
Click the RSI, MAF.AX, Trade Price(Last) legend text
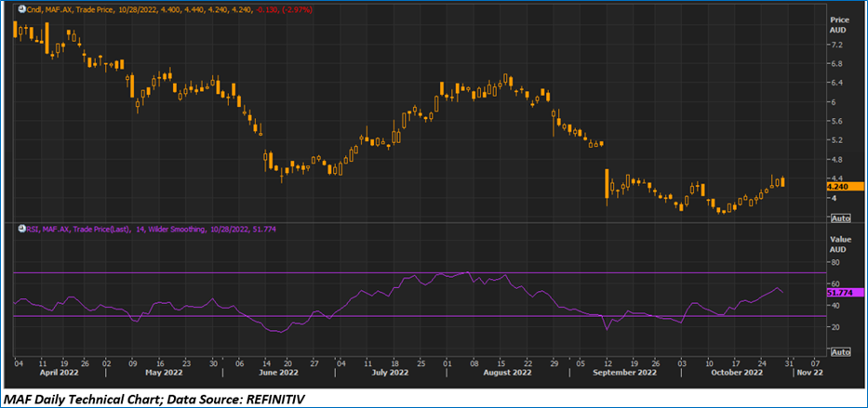[76, 229]
